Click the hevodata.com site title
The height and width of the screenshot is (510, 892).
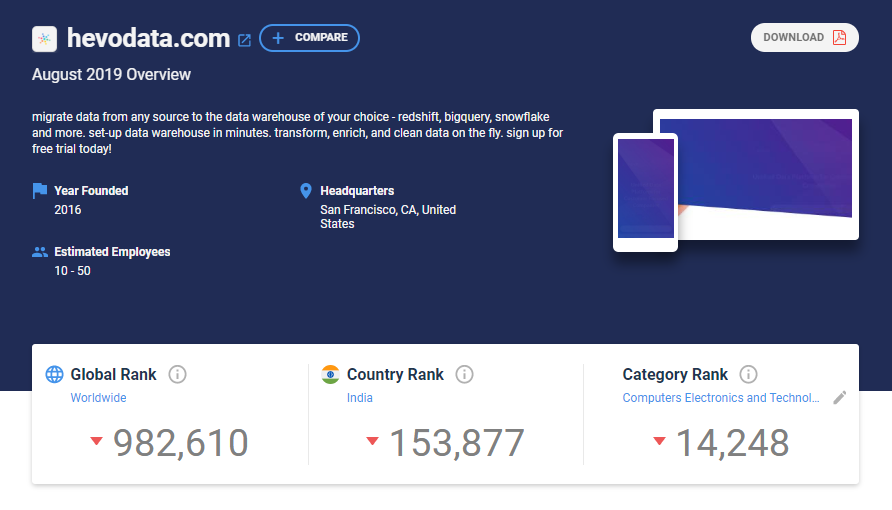click(148, 38)
